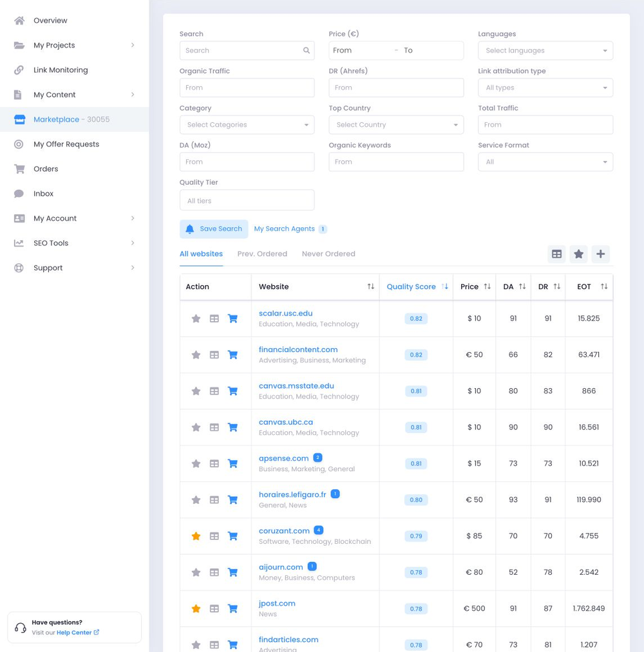Click the DA (Moz) From field

pyautogui.click(x=247, y=162)
